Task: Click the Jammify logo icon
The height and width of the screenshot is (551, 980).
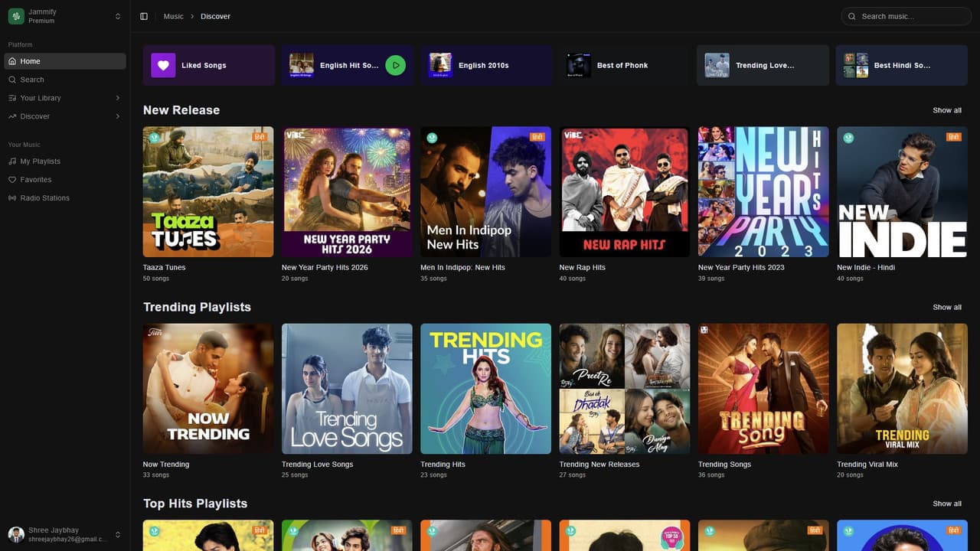Action: 16,16
